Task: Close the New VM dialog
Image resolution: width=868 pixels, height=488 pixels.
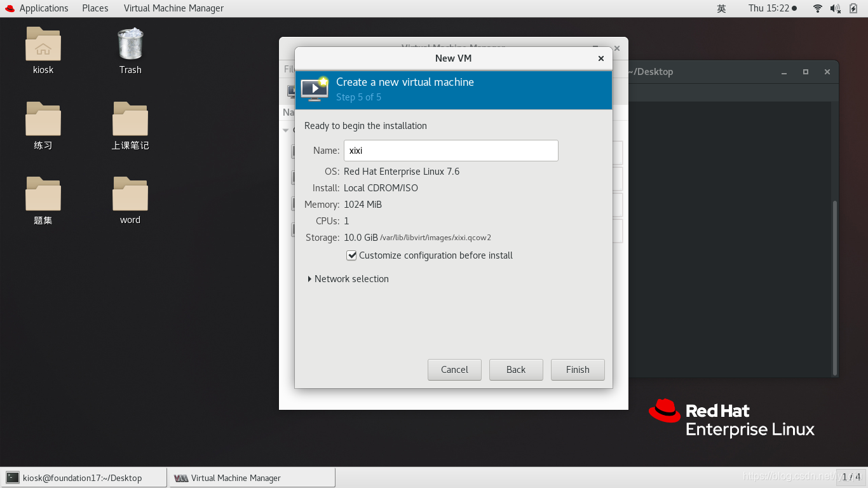Action: coord(601,58)
